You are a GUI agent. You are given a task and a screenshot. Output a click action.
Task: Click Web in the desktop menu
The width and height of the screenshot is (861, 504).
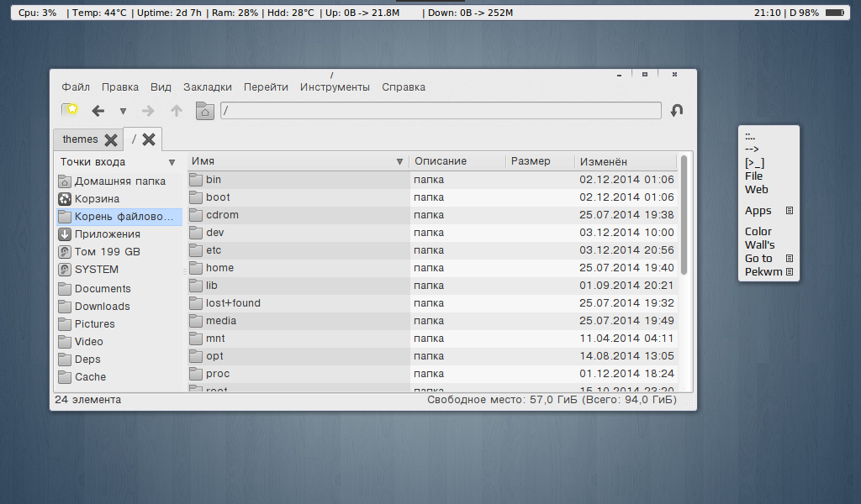[x=756, y=190]
